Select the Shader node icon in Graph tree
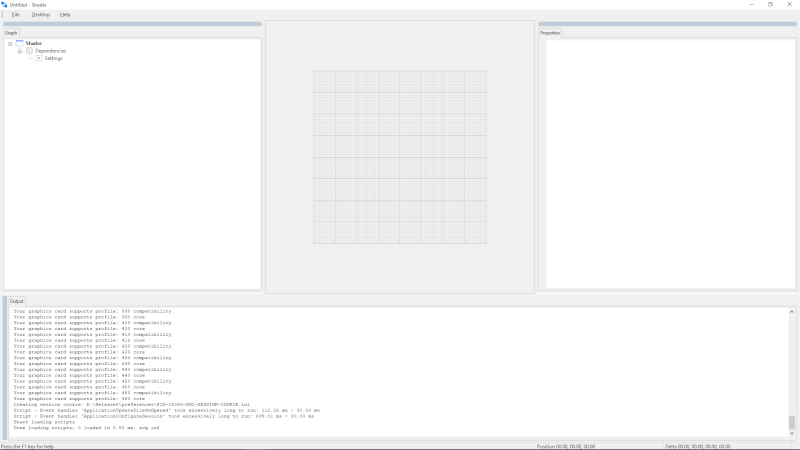 point(19,43)
